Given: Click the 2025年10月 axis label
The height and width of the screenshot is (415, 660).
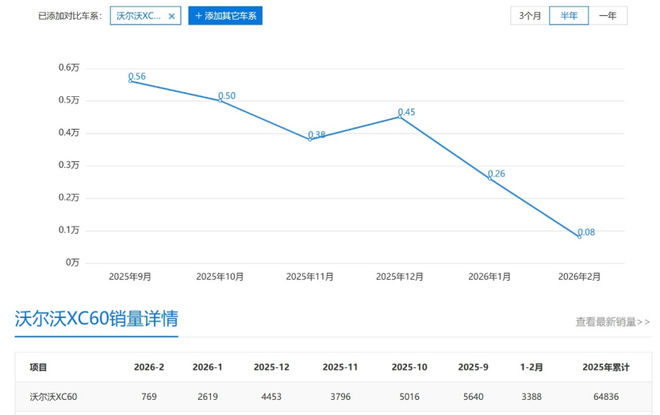Looking at the screenshot, I should pyautogui.click(x=220, y=277).
